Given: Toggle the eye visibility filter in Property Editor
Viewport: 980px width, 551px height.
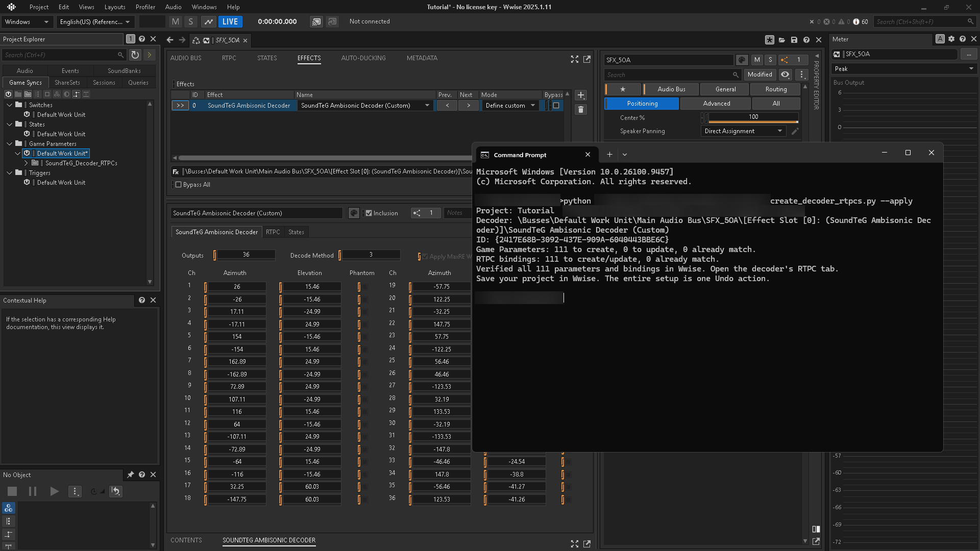Looking at the screenshot, I should [785, 74].
